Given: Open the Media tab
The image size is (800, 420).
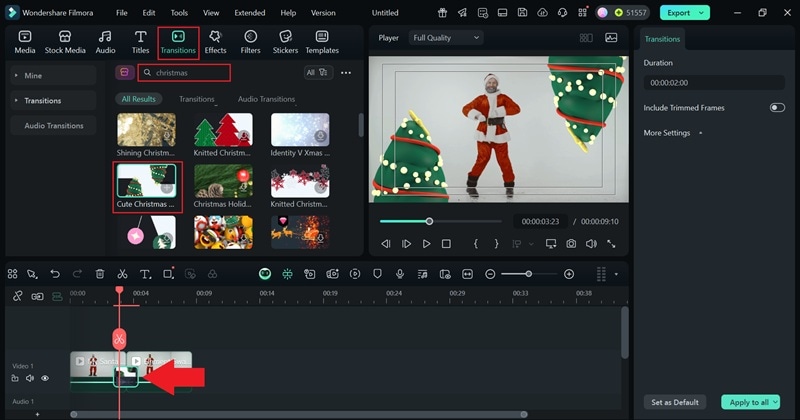Looking at the screenshot, I should tap(24, 42).
